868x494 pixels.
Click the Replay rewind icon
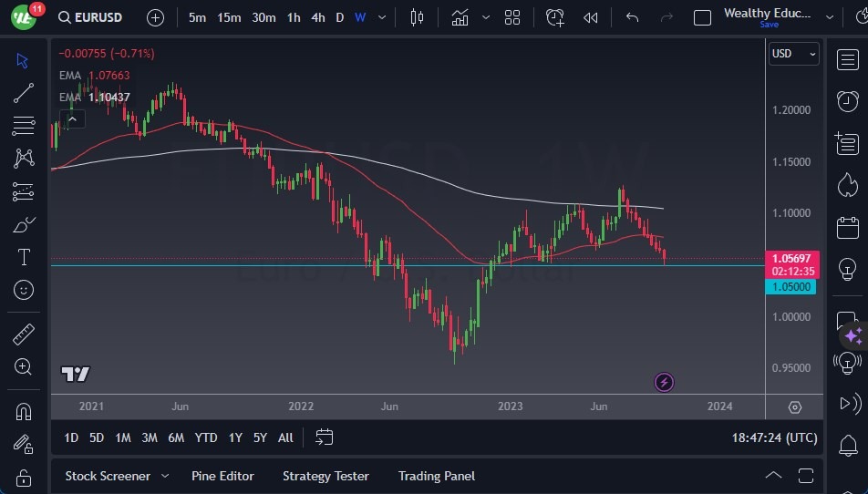coord(591,17)
